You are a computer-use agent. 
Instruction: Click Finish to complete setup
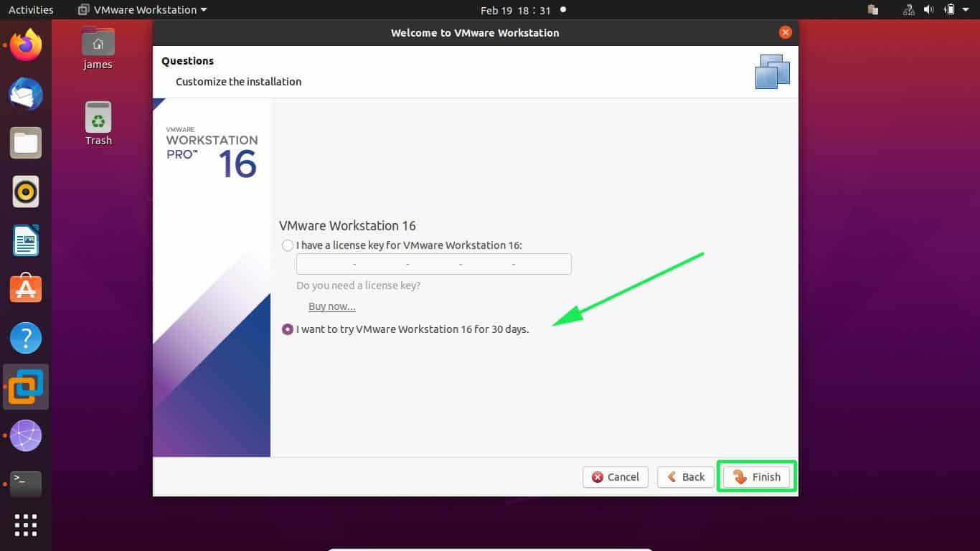[757, 477]
